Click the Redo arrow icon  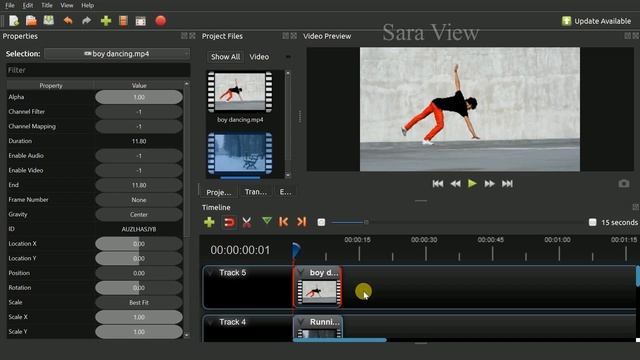(87, 20)
